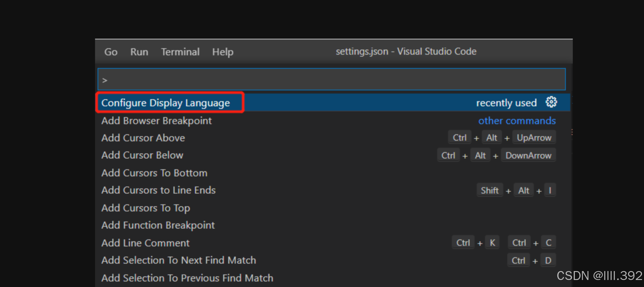Open the Help menu
Image resolution: width=644 pixels, height=287 pixels.
(223, 52)
